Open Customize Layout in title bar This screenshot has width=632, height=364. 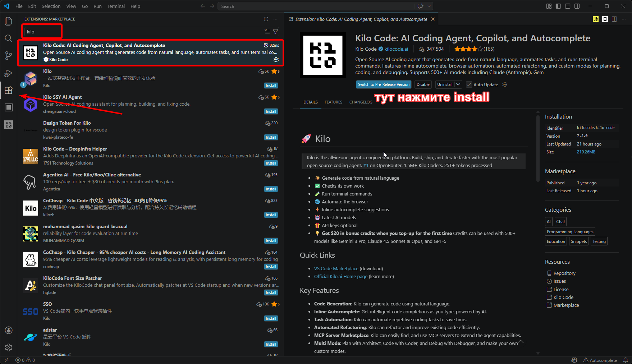[549, 6]
